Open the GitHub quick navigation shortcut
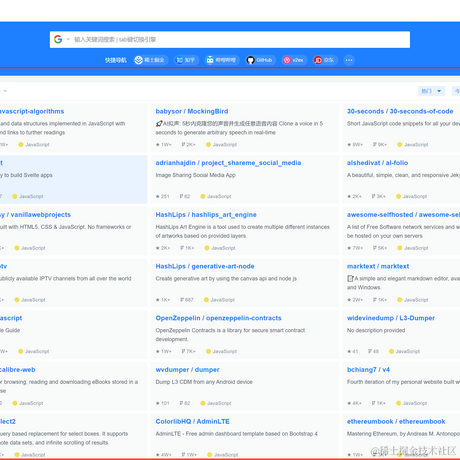Image resolution: width=460 pixels, height=460 pixels. [260, 60]
